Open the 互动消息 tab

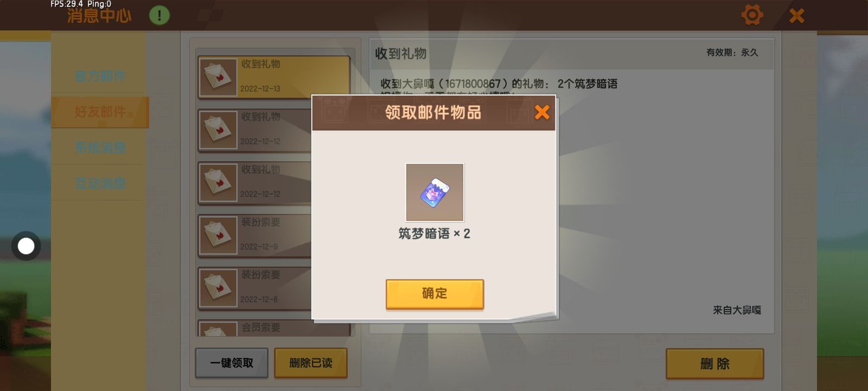pyautogui.click(x=100, y=184)
